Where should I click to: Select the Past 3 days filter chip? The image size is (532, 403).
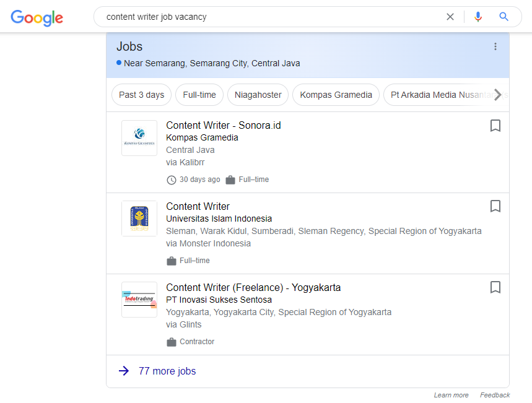141,95
